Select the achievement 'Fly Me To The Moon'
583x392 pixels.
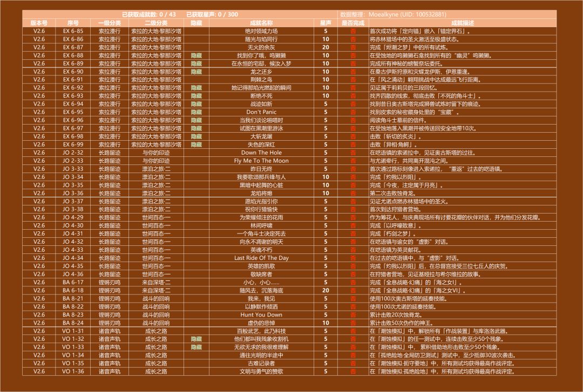click(261, 161)
